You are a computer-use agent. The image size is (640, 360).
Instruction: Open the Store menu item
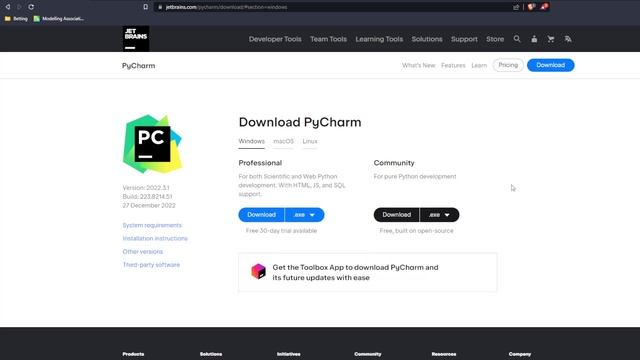coord(495,39)
